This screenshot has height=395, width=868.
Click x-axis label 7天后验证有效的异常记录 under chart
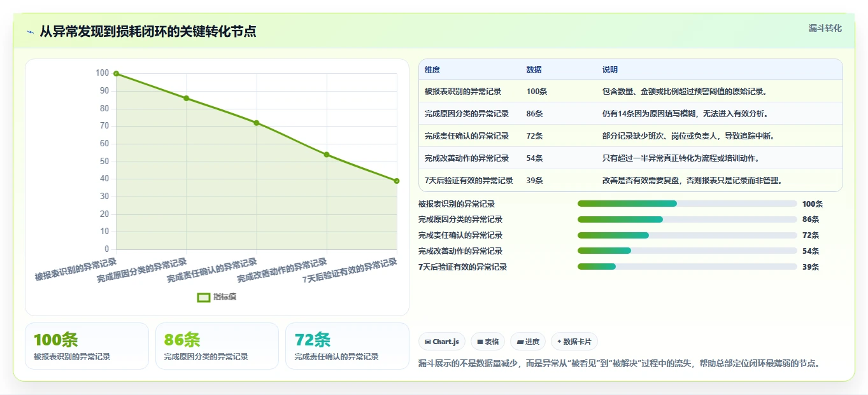tap(350, 271)
